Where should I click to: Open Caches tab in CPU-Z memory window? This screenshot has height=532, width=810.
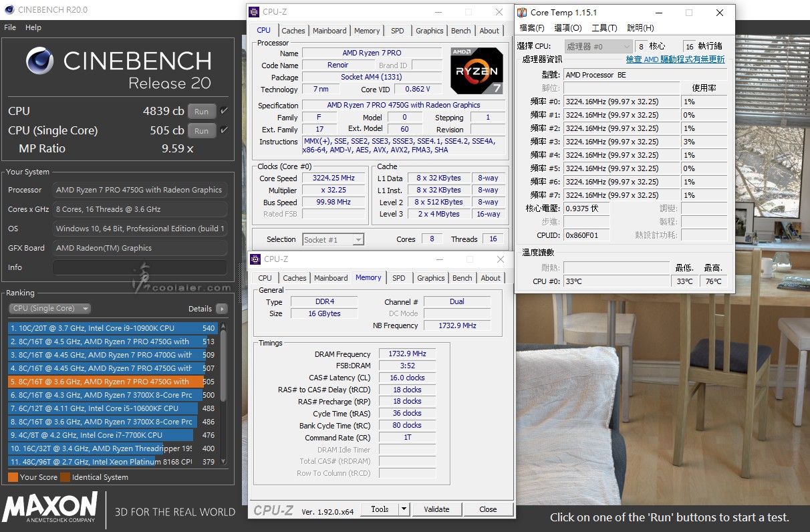[295, 278]
